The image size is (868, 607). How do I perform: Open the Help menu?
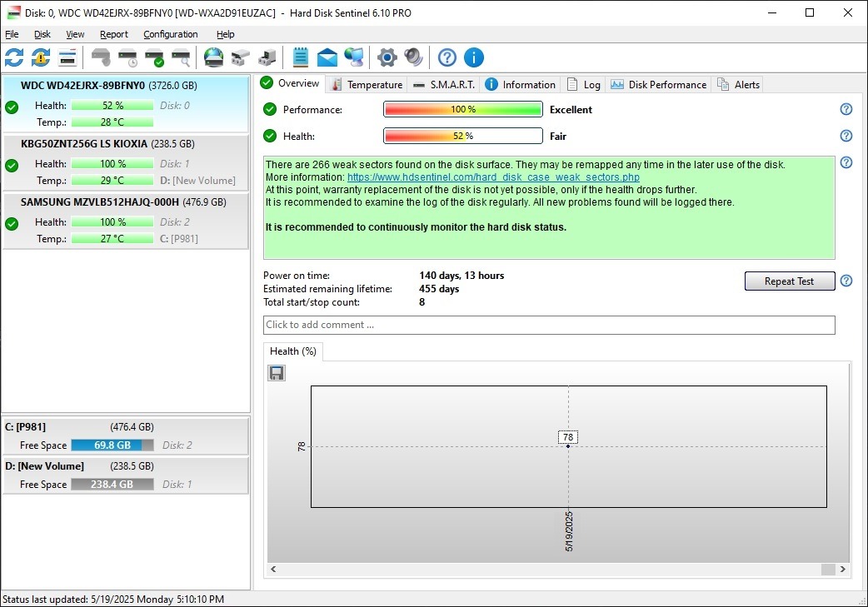225,34
